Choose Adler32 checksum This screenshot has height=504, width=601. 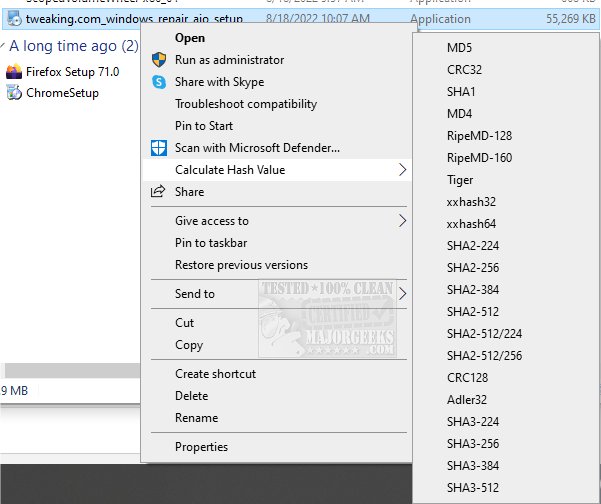click(x=506, y=399)
